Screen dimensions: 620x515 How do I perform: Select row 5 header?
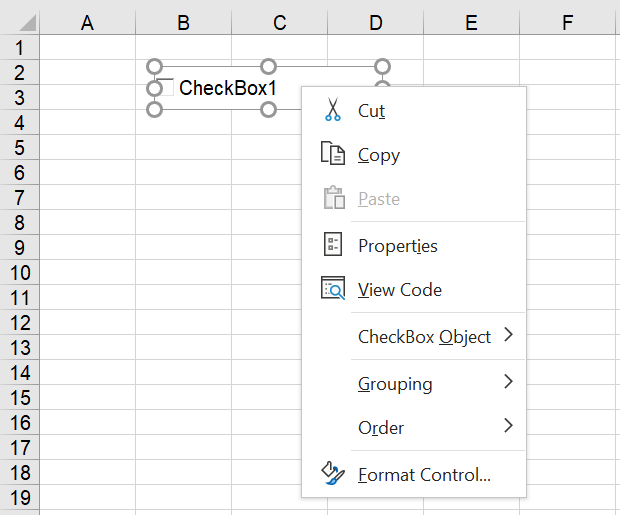click(19, 148)
